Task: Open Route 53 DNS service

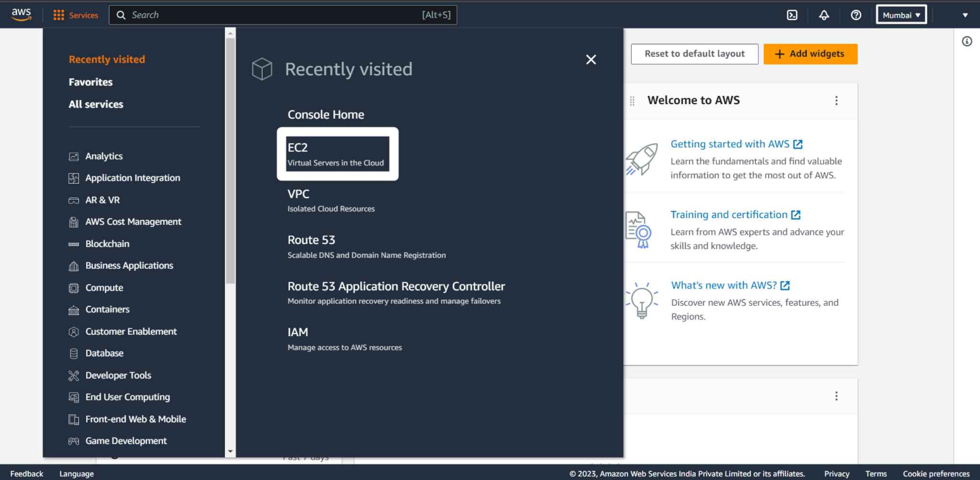Action: [367, 247]
